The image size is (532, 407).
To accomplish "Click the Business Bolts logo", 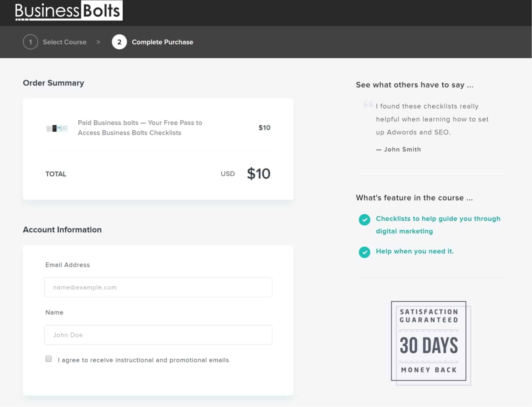I will [70, 10].
